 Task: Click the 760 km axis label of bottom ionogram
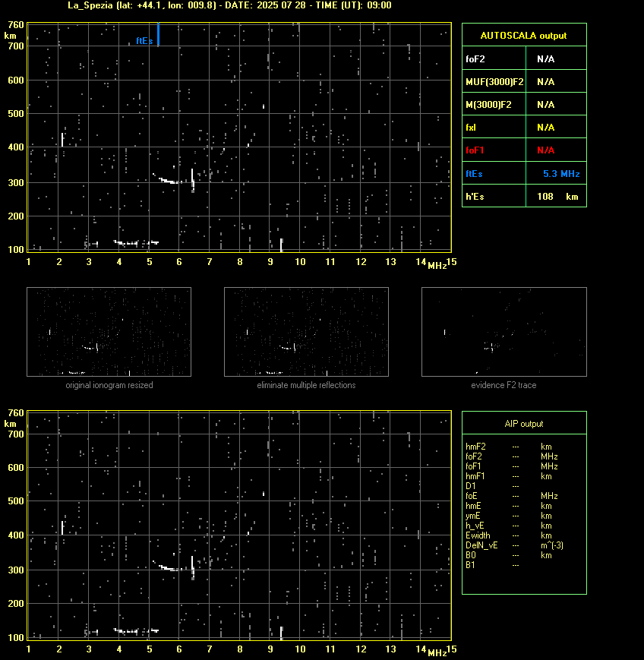coord(16,413)
